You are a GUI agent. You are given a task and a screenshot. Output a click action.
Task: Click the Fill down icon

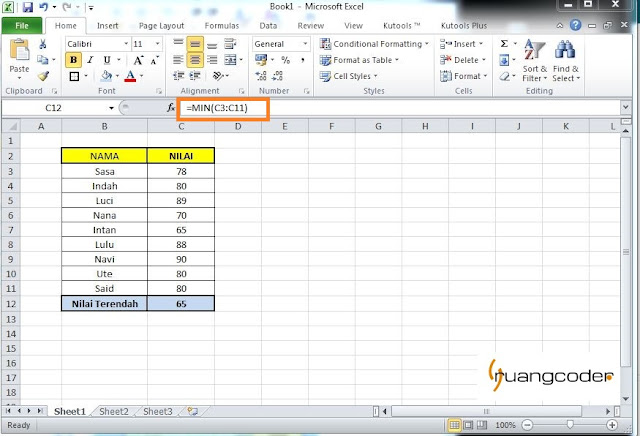504,60
